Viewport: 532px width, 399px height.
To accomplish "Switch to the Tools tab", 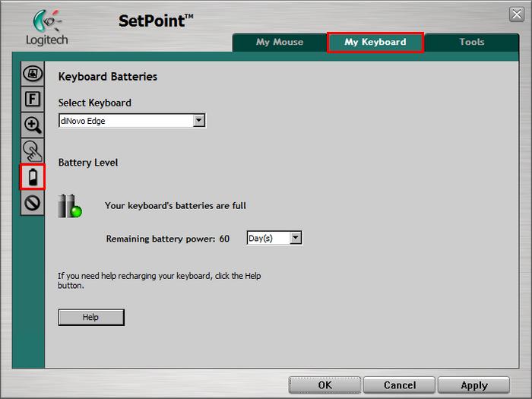I will click(x=472, y=42).
